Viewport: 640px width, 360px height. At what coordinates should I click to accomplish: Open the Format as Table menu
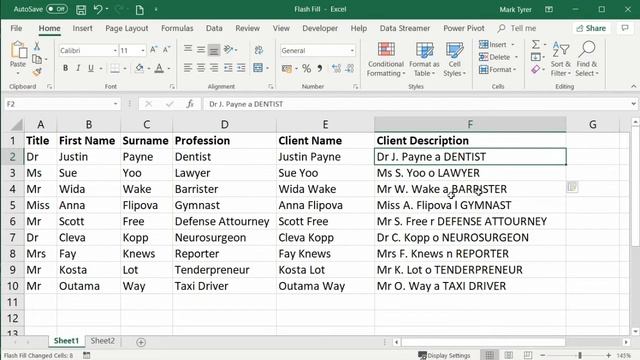(x=424, y=59)
